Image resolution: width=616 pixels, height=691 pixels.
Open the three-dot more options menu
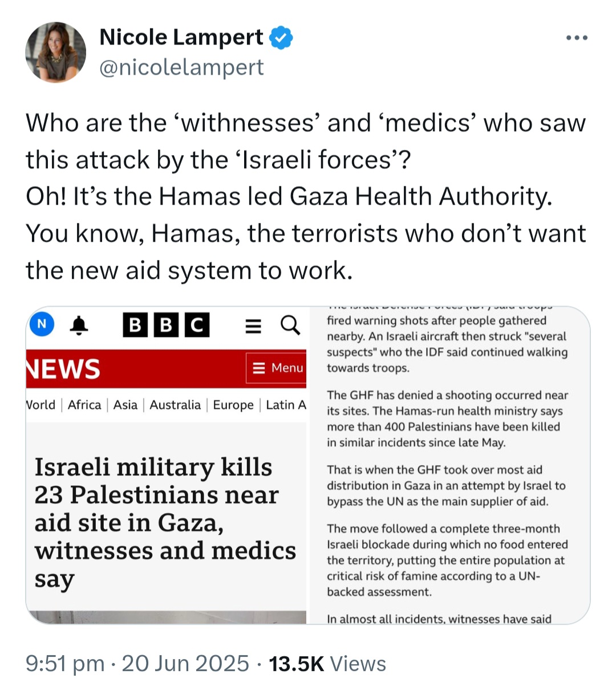pyautogui.click(x=577, y=38)
